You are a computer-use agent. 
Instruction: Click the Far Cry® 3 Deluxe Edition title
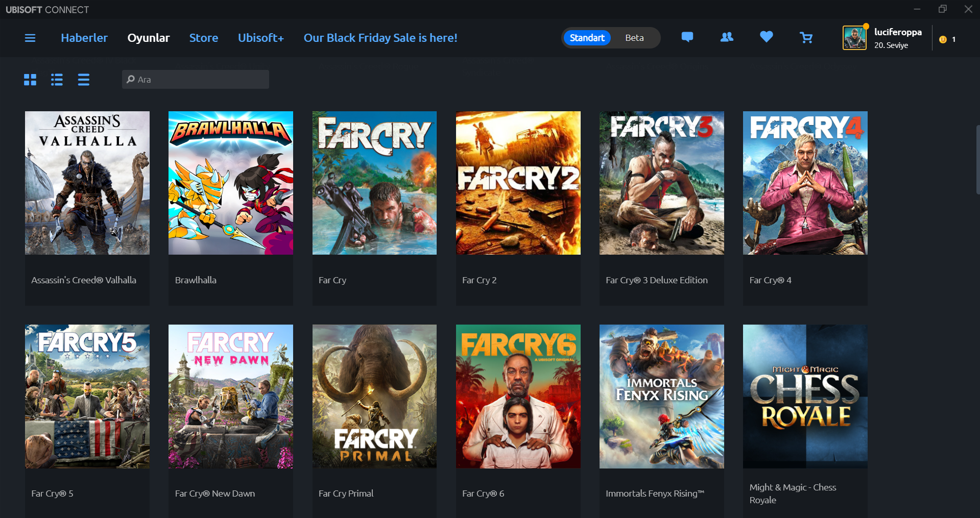[657, 280]
